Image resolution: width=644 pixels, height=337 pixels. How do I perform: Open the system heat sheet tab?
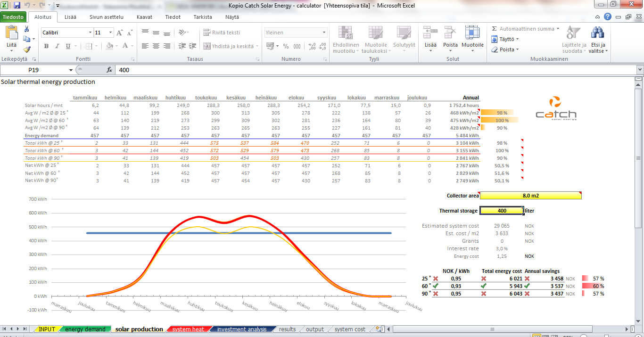click(188, 329)
